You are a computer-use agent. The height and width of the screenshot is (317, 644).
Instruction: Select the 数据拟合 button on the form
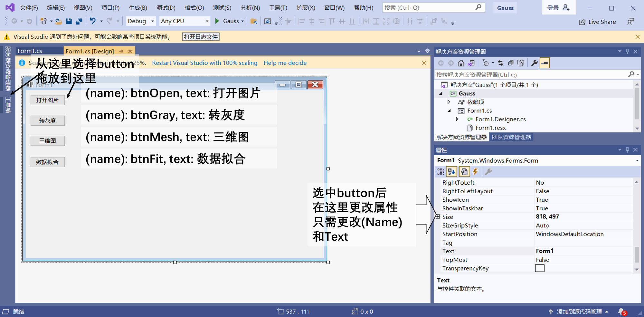(48, 162)
